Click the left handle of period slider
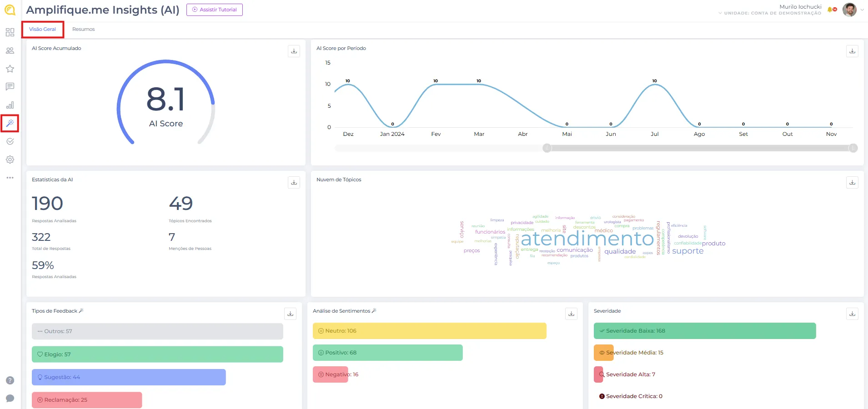 pos(547,148)
